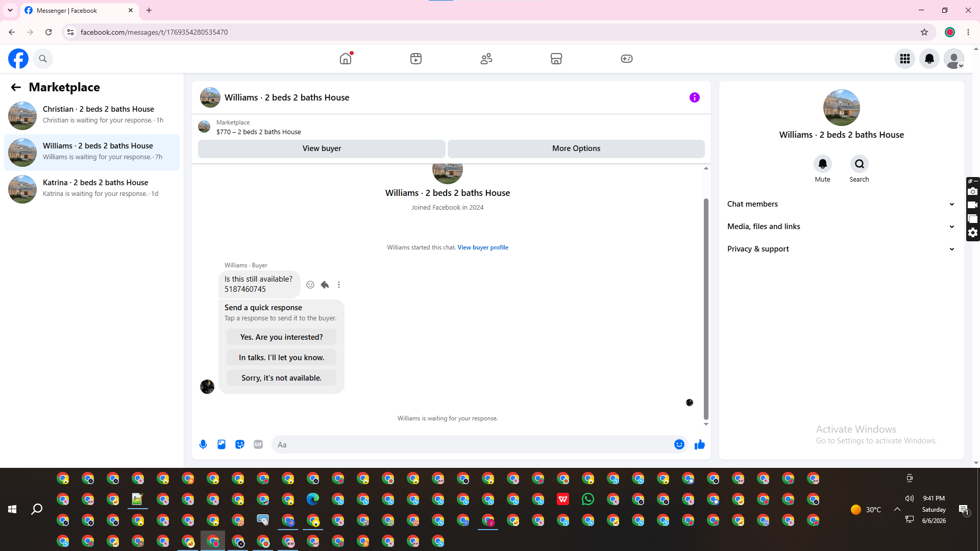Open the Windows Start menu
The height and width of the screenshot is (551, 980).
pyautogui.click(x=12, y=509)
